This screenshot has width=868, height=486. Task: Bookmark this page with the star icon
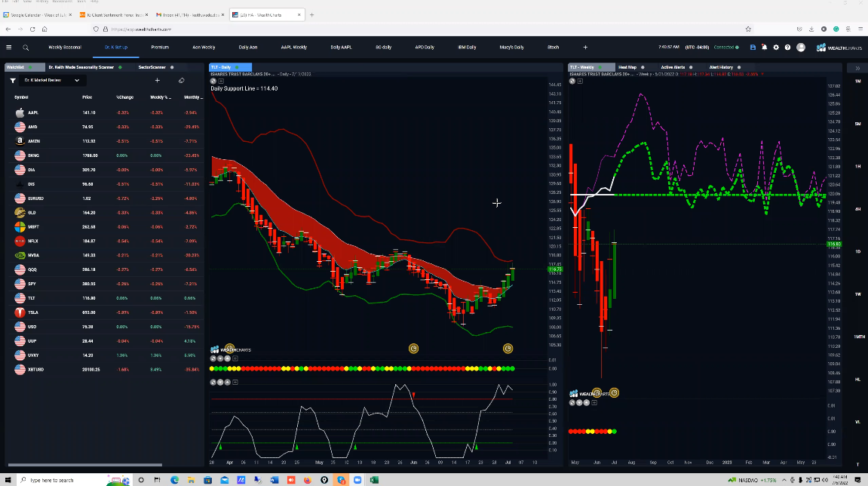748,29
